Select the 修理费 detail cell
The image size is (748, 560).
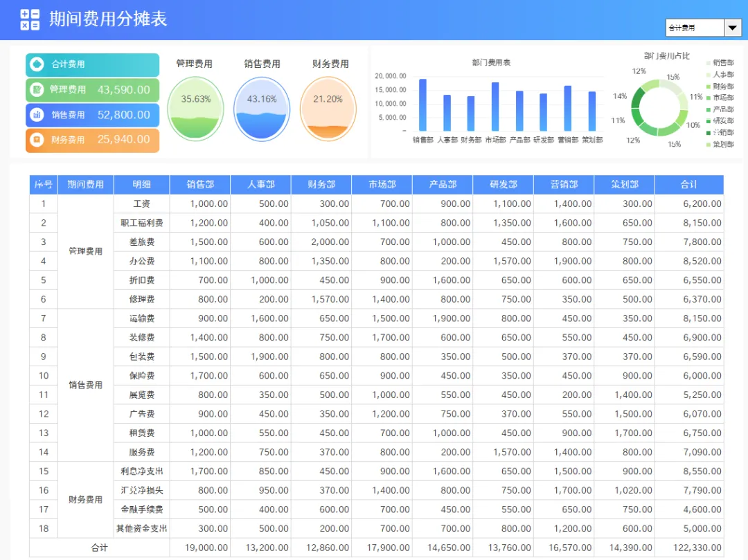pyautogui.click(x=142, y=299)
